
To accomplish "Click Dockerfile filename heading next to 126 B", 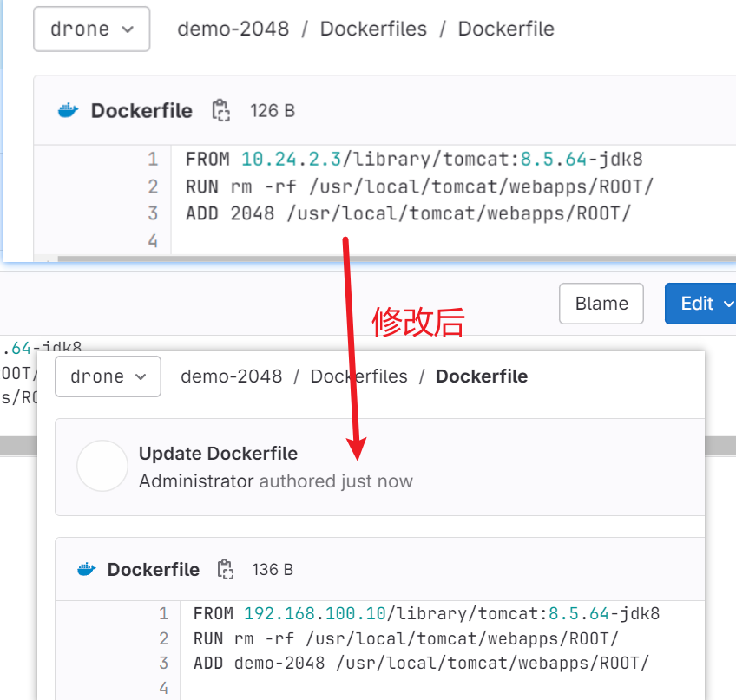I will click(x=141, y=111).
